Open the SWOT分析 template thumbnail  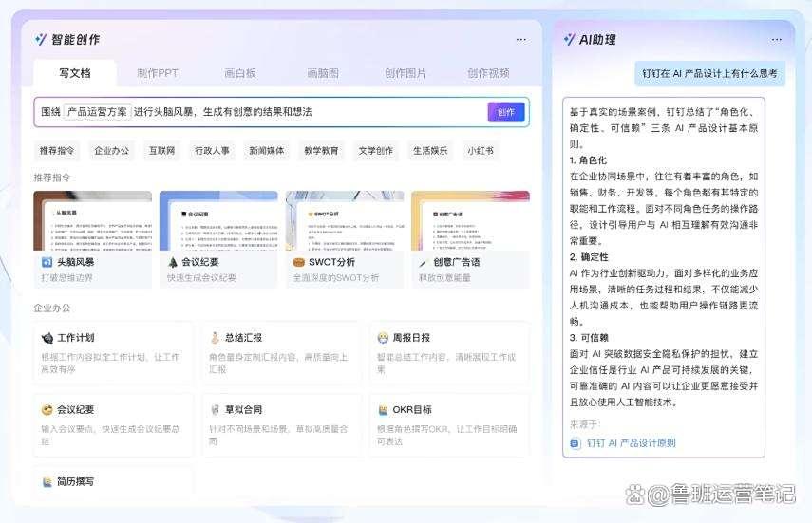click(x=345, y=220)
